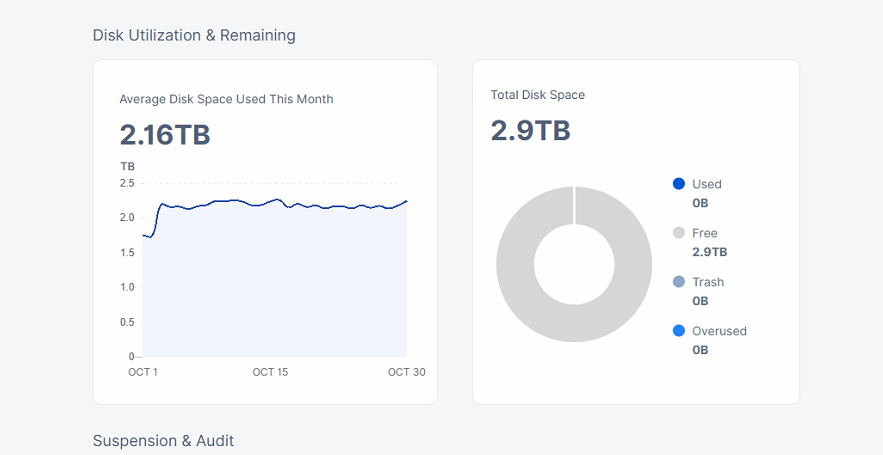Select the Overused legend color dot

(679, 331)
